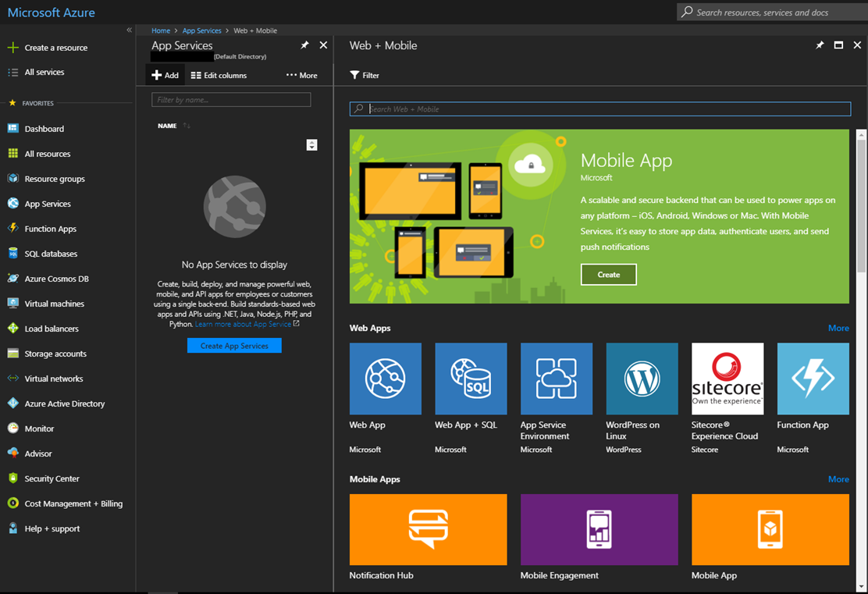Open the More menu in App Services toolbar

302,75
